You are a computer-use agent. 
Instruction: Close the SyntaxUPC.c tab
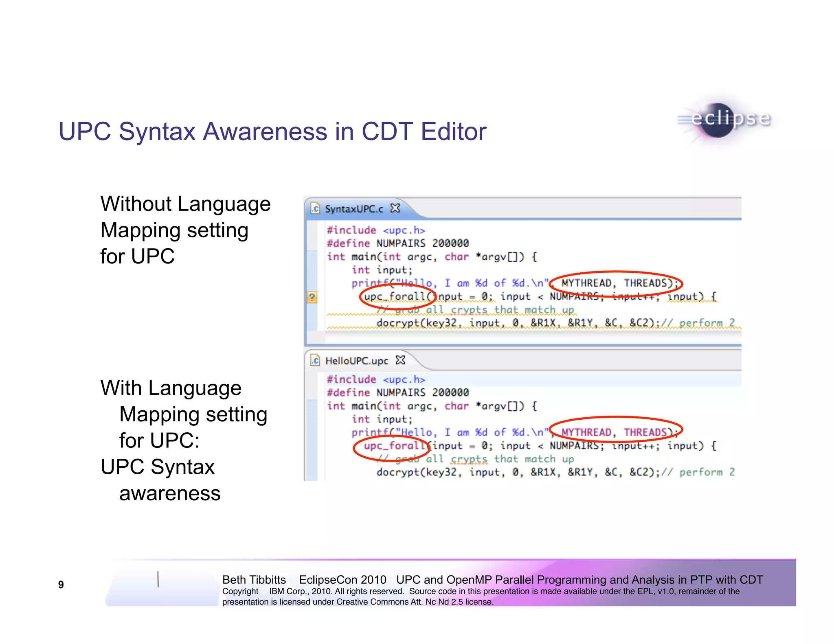click(x=395, y=208)
